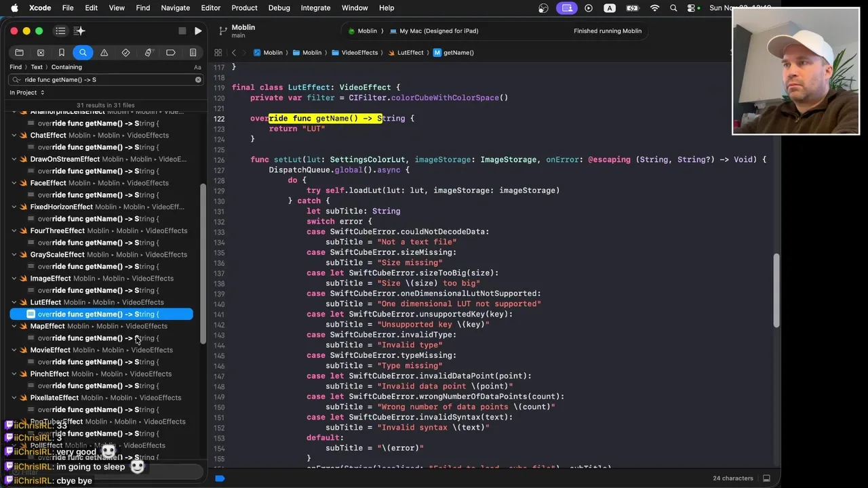Open the coding assistant sparkle icon
Screen dimensions: 868x488
[x=79, y=30]
